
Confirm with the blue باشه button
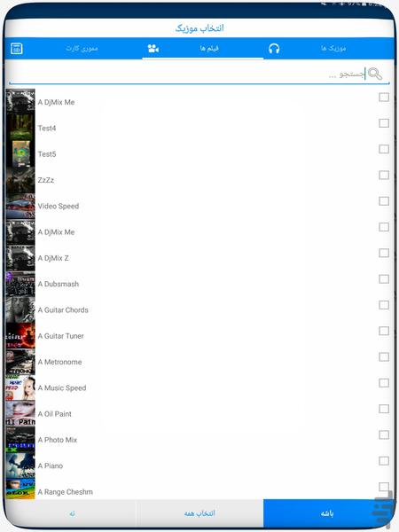pyautogui.click(x=327, y=513)
